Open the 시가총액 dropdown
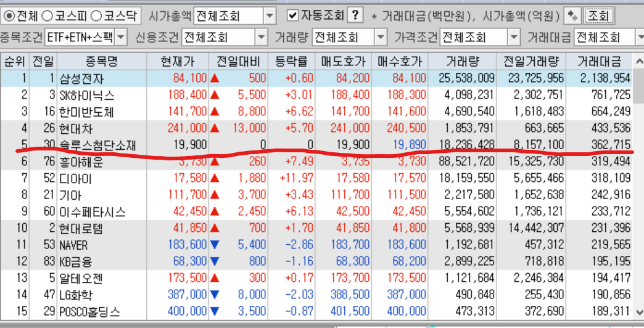 click(x=269, y=17)
